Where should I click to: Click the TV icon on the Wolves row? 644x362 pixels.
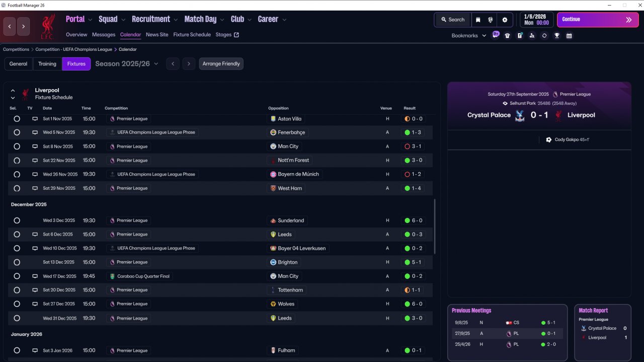coord(35,304)
